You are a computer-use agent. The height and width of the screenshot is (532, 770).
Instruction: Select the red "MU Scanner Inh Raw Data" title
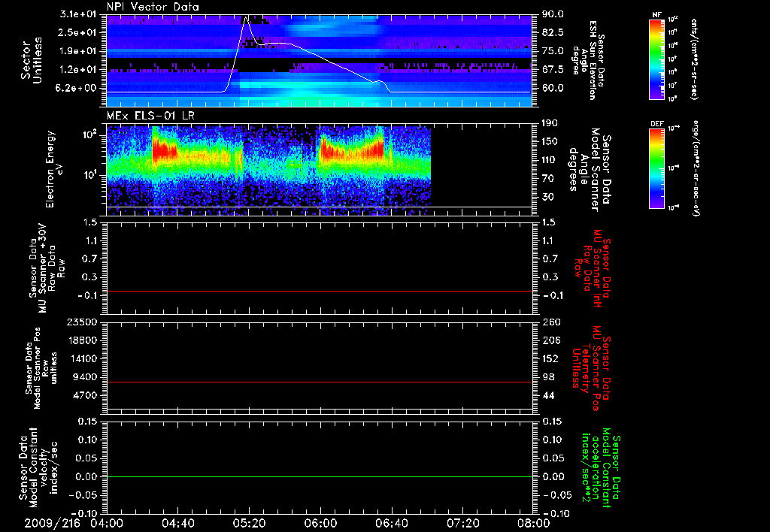591,269
